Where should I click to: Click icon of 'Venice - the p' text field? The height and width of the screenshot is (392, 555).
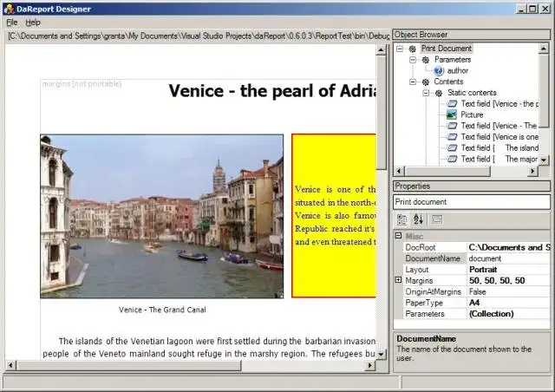[x=452, y=104]
